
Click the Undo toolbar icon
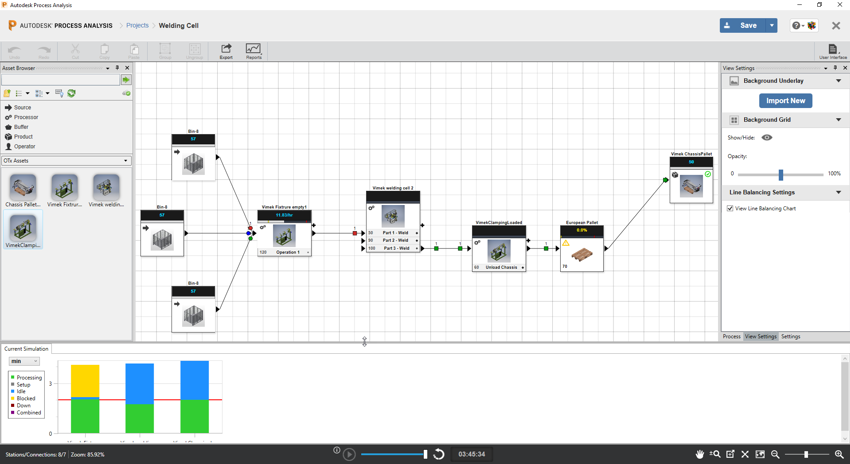[15, 51]
